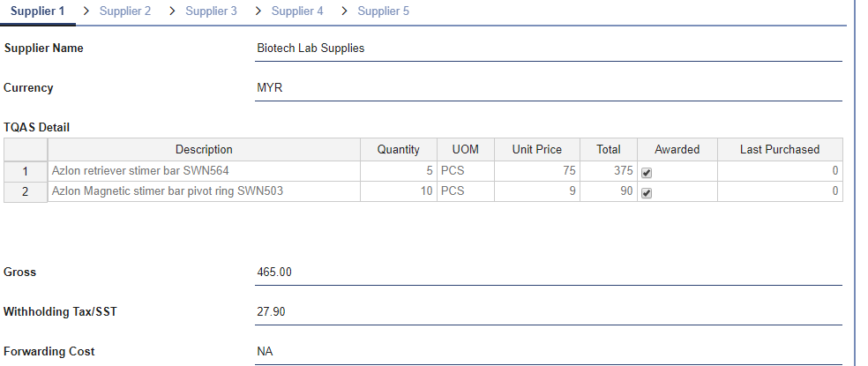Click the Currency field showing MYR

tap(549, 88)
